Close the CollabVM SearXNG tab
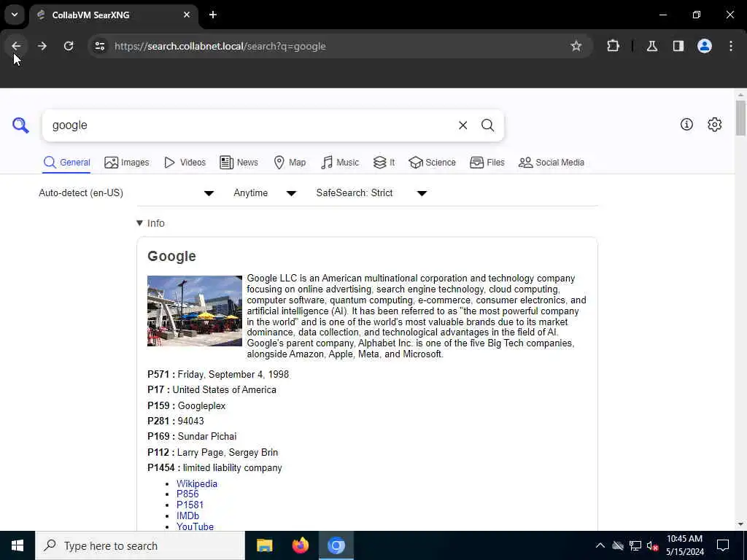 tap(187, 15)
